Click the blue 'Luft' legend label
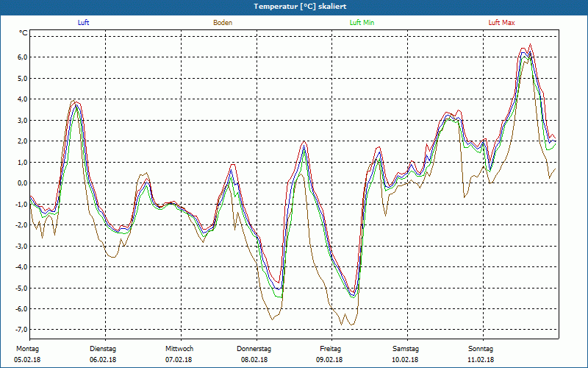Screen dimensions: 588x368 coord(83,23)
